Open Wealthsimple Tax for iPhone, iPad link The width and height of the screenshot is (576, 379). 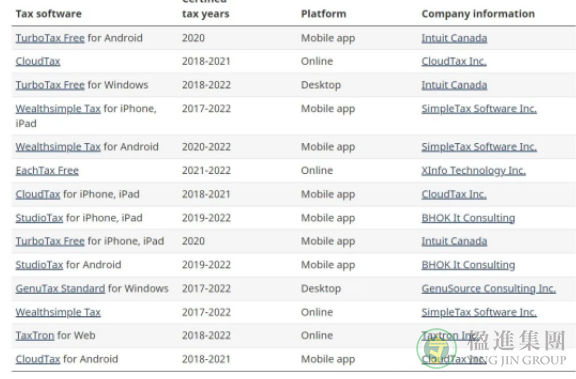pyautogui.click(x=58, y=109)
